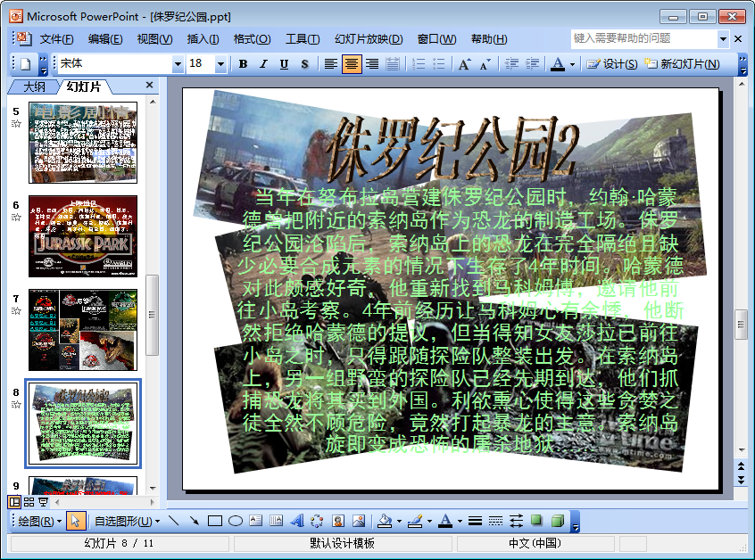Select slide 8 thumbnail

tap(83, 424)
